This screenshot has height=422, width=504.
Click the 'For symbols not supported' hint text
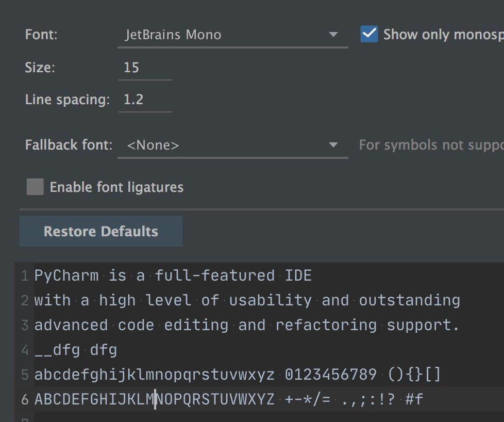[431, 145]
